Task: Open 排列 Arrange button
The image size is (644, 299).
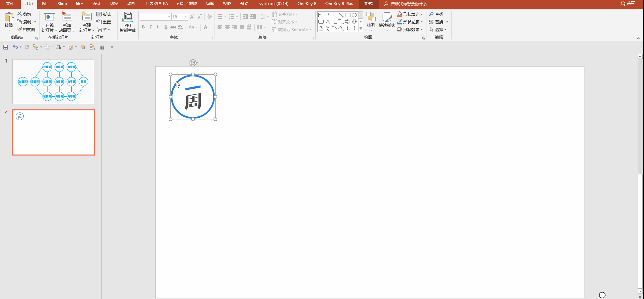Action: click(371, 22)
